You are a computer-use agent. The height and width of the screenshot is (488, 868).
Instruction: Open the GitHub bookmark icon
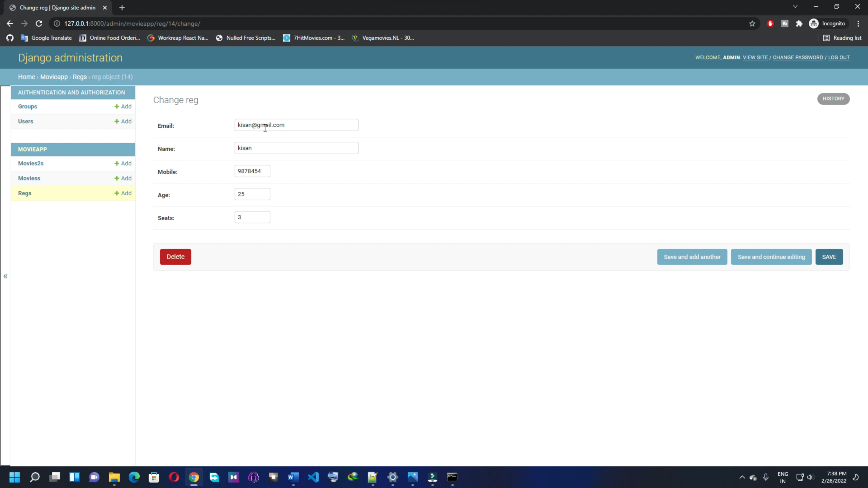tap(10, 38)
